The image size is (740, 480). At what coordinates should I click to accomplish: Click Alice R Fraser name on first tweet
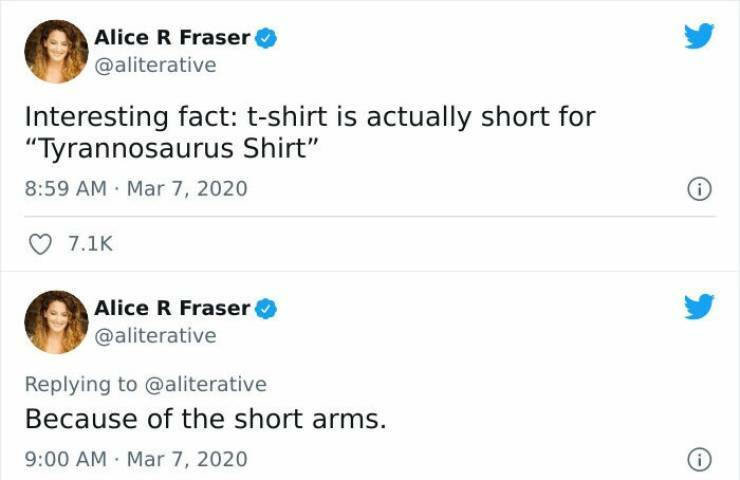click(171, 38)
